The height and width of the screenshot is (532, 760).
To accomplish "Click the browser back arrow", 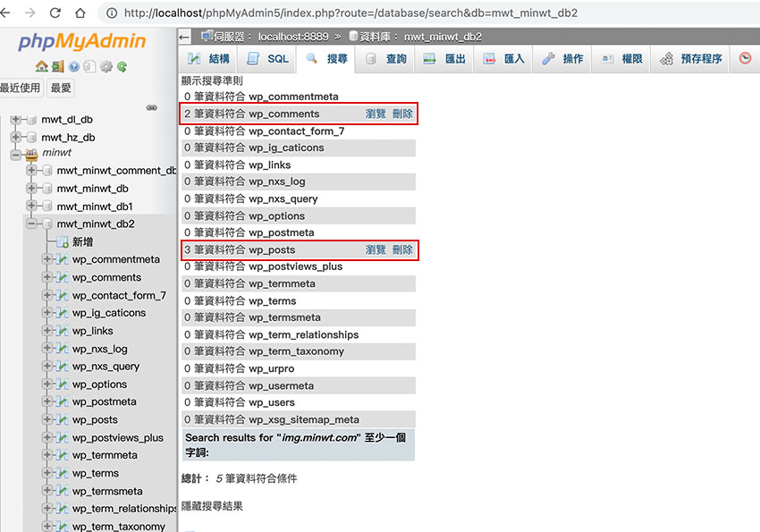I will click(4, 13).
